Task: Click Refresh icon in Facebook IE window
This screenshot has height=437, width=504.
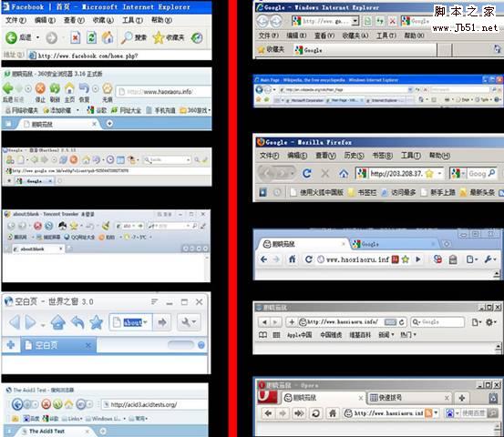Action: point(91,38)
